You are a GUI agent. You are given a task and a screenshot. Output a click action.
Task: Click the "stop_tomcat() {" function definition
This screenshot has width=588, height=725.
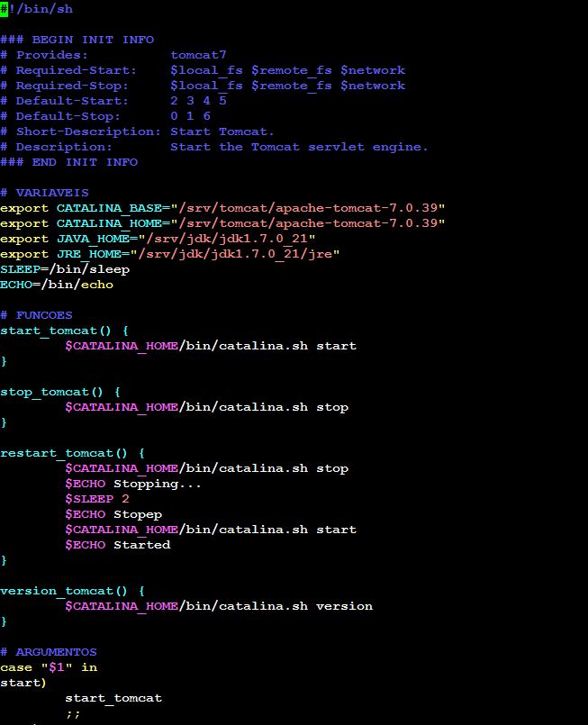tap(60, 392)
